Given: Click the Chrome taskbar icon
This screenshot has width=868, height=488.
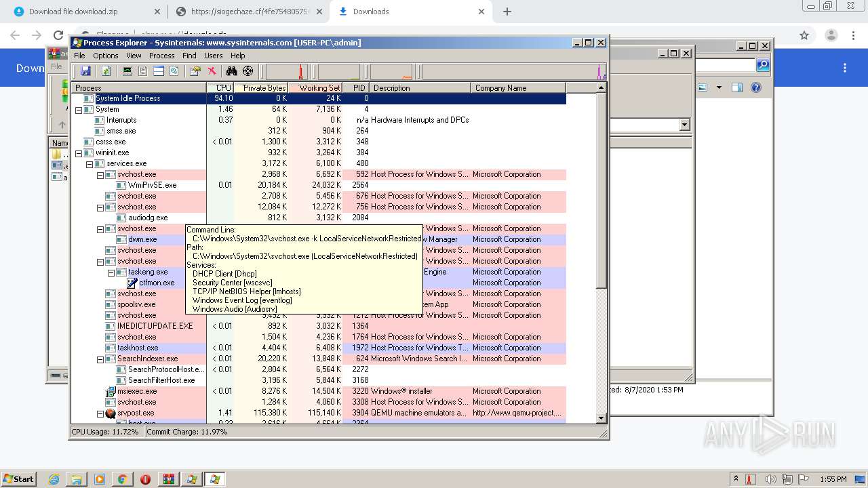Looking at the screenshot, I should 123,479.
